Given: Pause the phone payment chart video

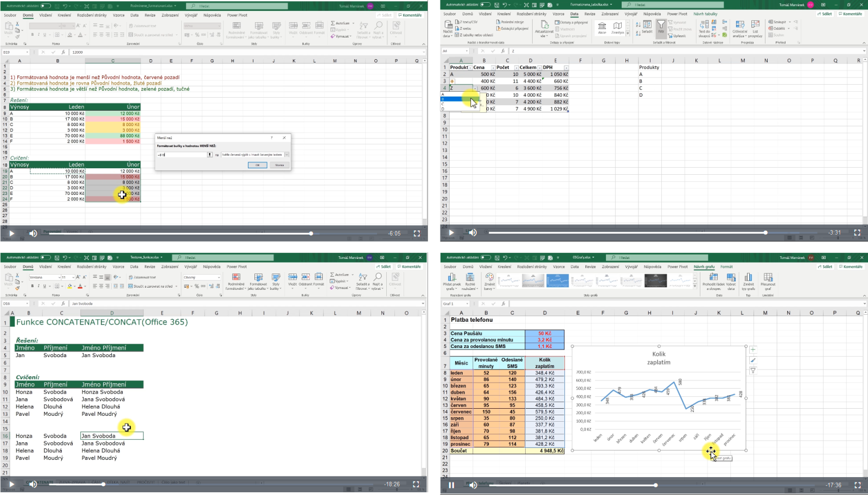Looking at the screenshot, I should 451,485.
